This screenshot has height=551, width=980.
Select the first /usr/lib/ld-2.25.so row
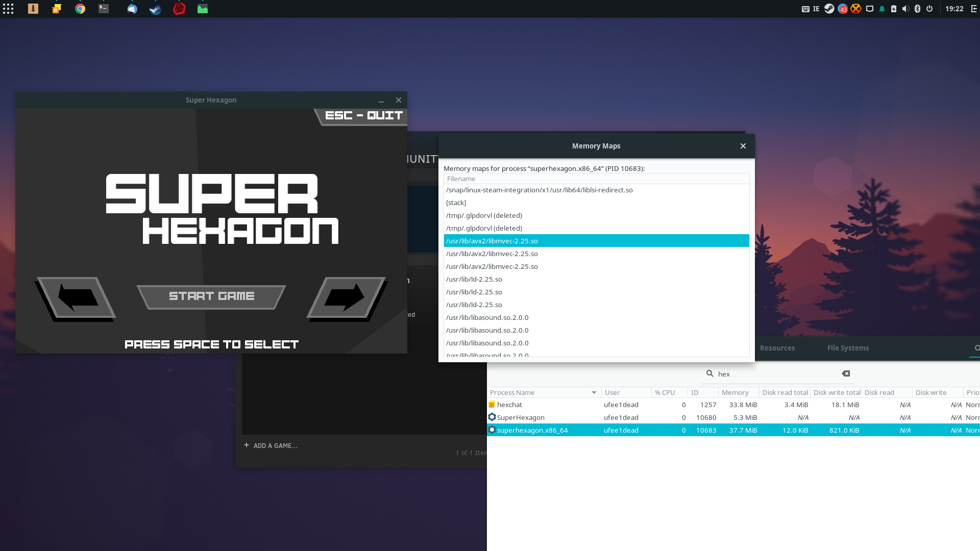click(x=596, y=279)
